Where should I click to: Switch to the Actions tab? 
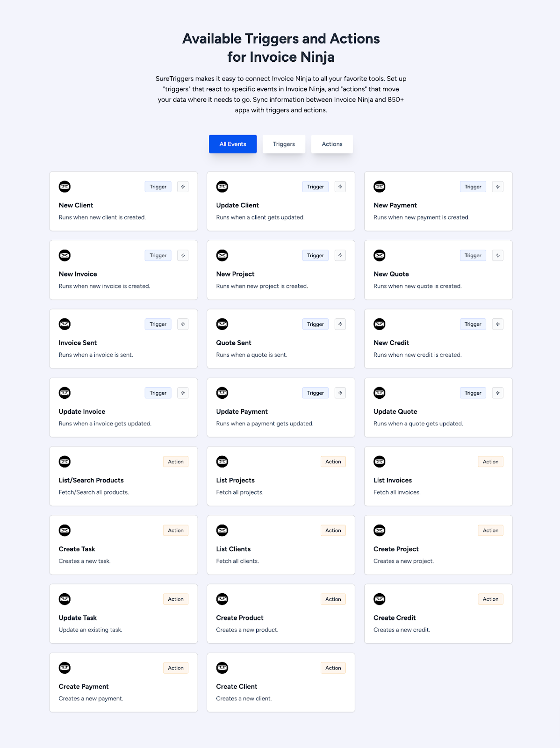click(x=332, y=144)
